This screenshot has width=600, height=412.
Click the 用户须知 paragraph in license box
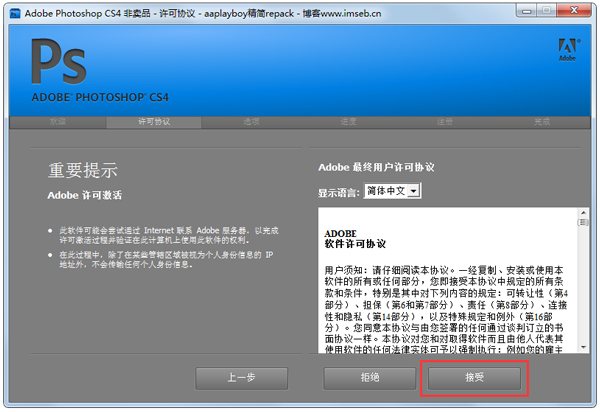point(446,311)
